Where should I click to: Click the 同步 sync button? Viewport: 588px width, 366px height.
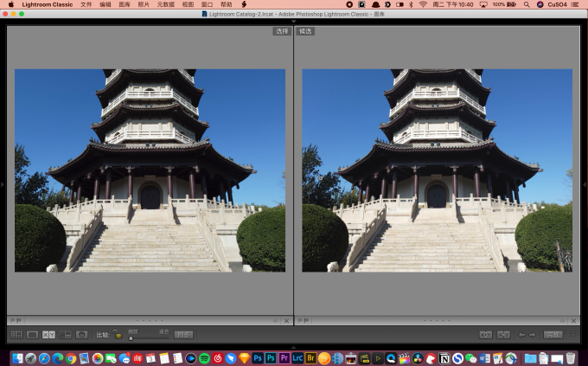(x=183, y=335)
